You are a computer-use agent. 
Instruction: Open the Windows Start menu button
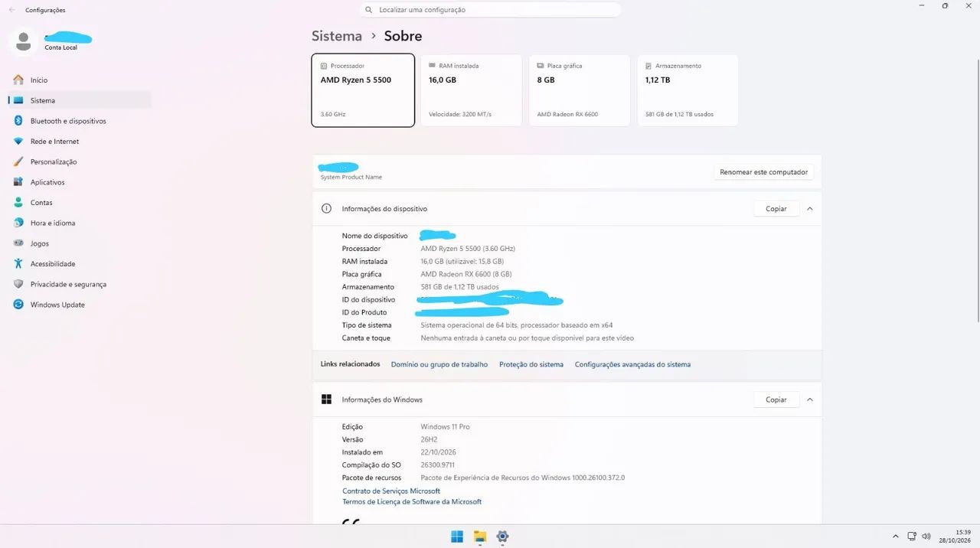(x=457, y=537)
